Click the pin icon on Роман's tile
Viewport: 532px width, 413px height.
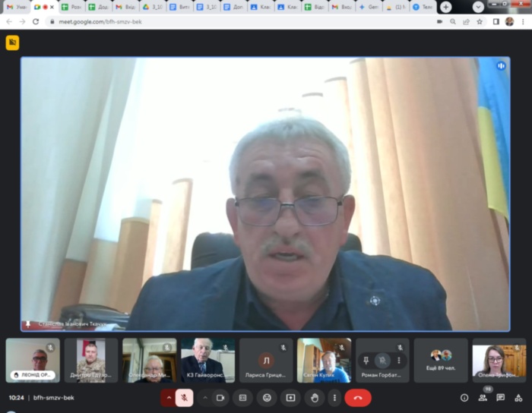365,361
